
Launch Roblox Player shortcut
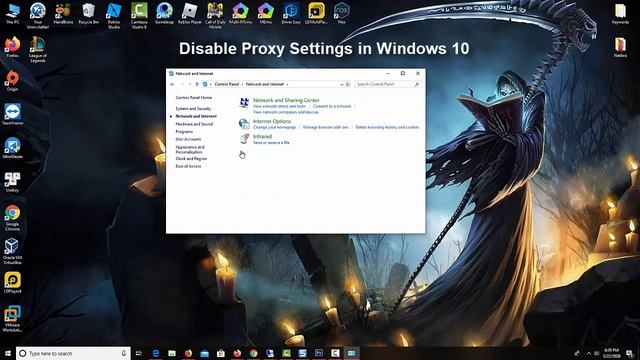click(190, 13)
